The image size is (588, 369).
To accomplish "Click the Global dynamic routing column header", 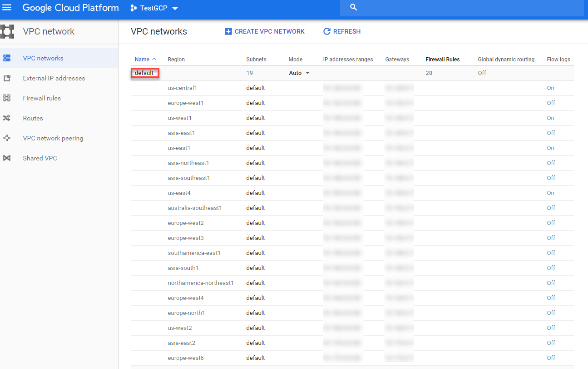I will pos(506,60).
